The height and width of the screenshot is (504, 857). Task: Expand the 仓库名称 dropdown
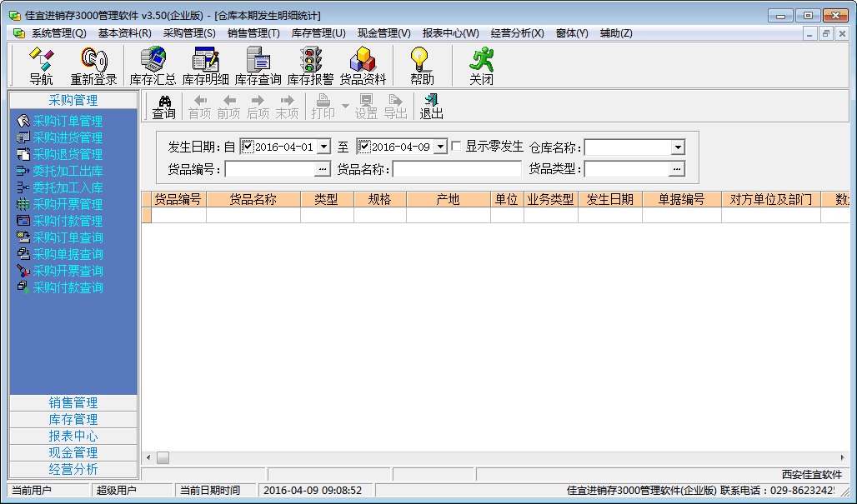click(677, 147)
